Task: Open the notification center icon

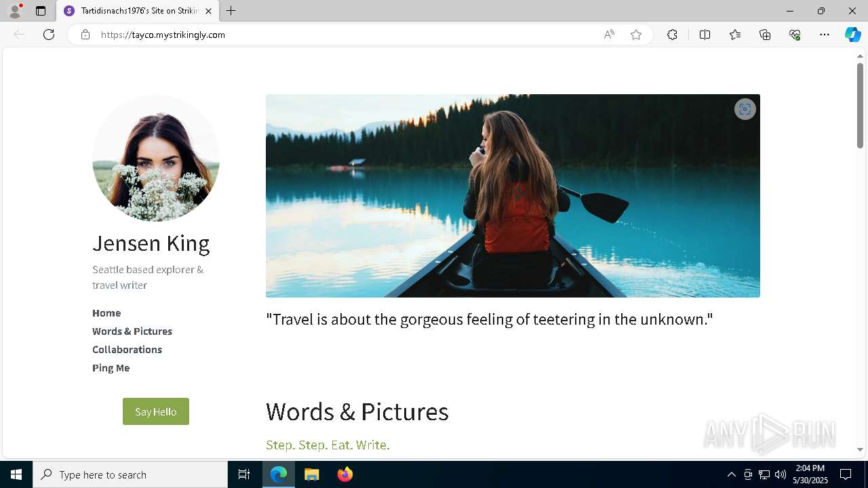Action: click(846, 474)
